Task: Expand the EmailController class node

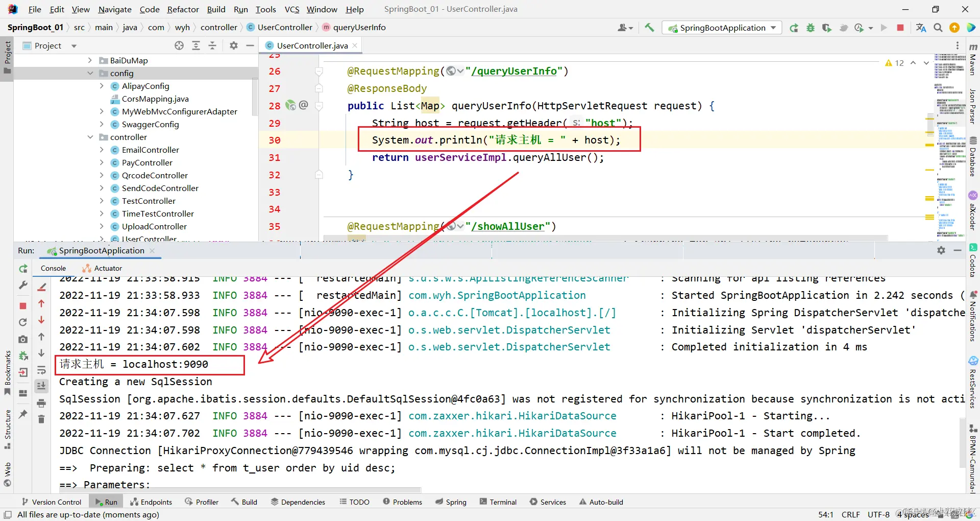Action: (102, 150)
